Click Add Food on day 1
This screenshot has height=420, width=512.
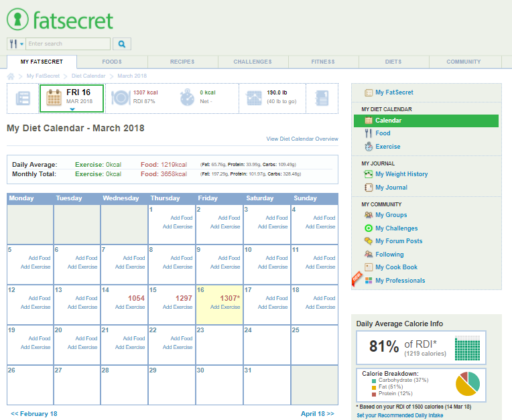click(x=181, y=218)
